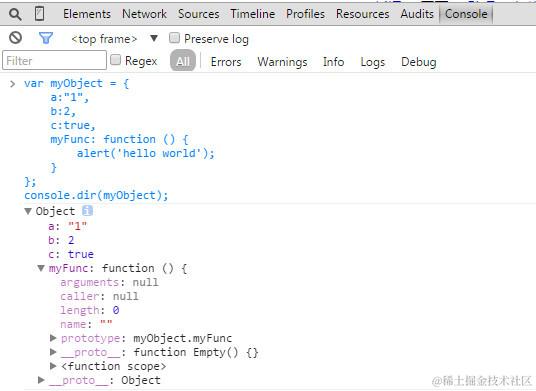
Task: Click the alert('hello world'); code line
Action: coord(146,153)
